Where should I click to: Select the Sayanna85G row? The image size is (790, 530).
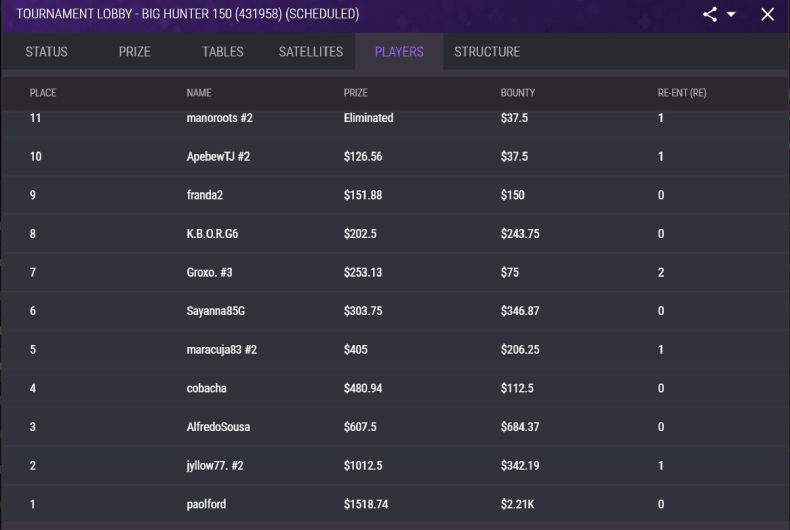[395, 311]
